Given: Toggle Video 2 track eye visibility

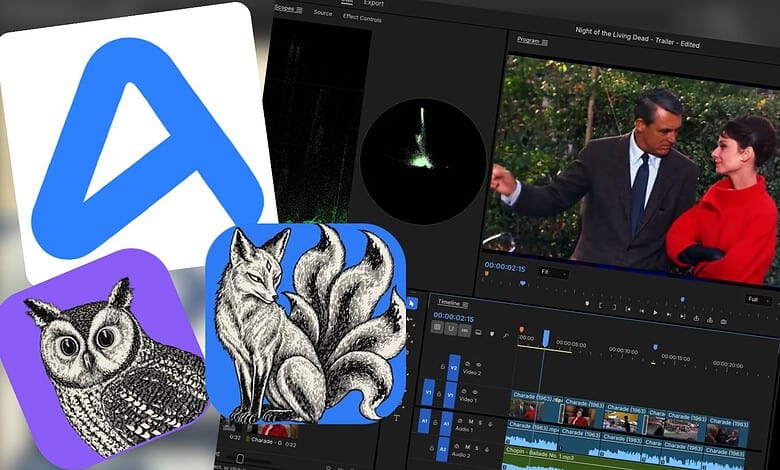Looking at the screenshot, I should (479, 365).
